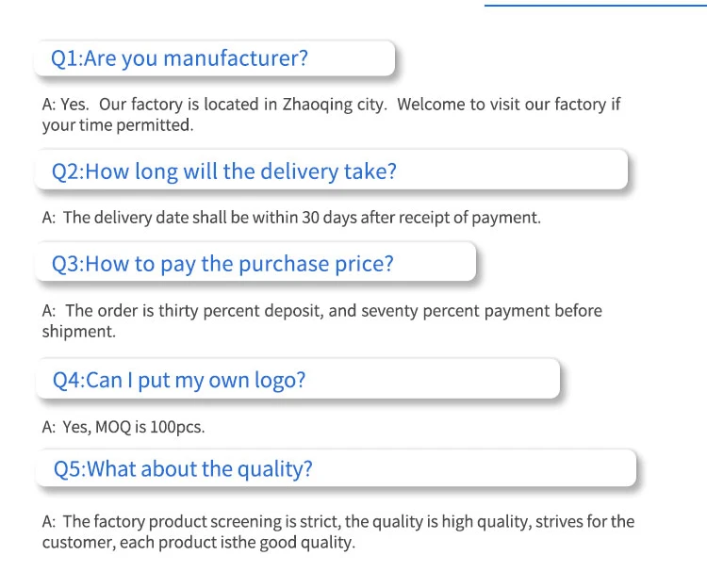Select the 'Yes, MOQ is 100pcs.' answer

point(123,427)
